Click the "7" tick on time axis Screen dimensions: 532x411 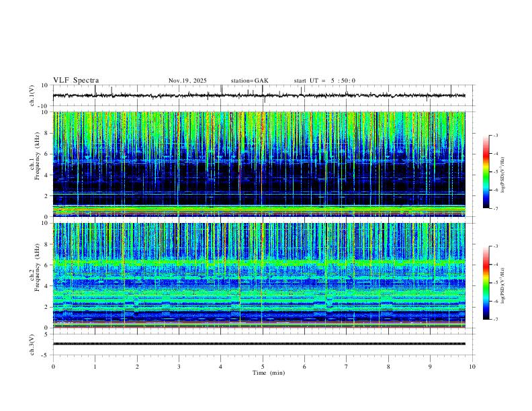[347, 367]
